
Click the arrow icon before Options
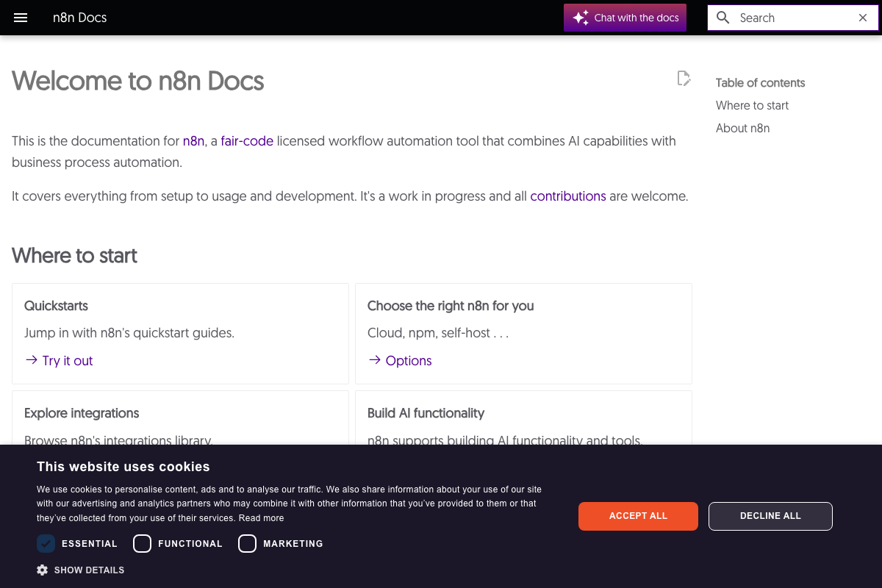tap(375, 360)
